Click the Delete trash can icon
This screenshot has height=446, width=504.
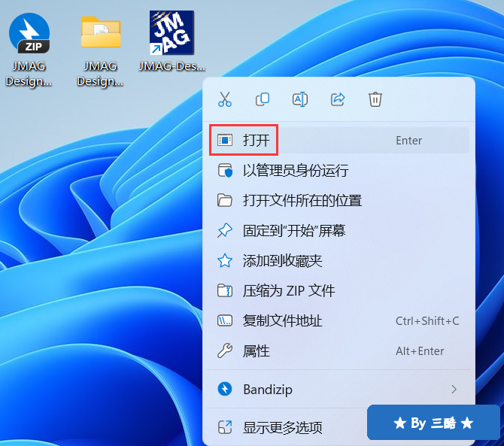(375, 99)
